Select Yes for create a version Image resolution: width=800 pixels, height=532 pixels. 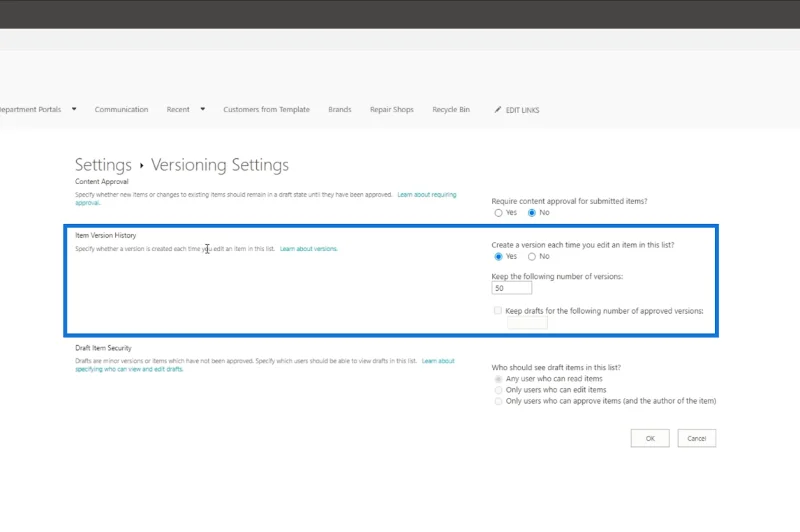[498, 257]
